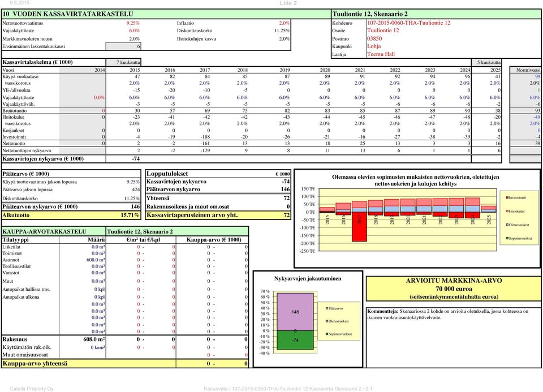Click the Vajaakäyttöaste 0.0% cell for 2014
Viewport: 543px width, 392px height.
pyautogui.click(x=99, y=98)
